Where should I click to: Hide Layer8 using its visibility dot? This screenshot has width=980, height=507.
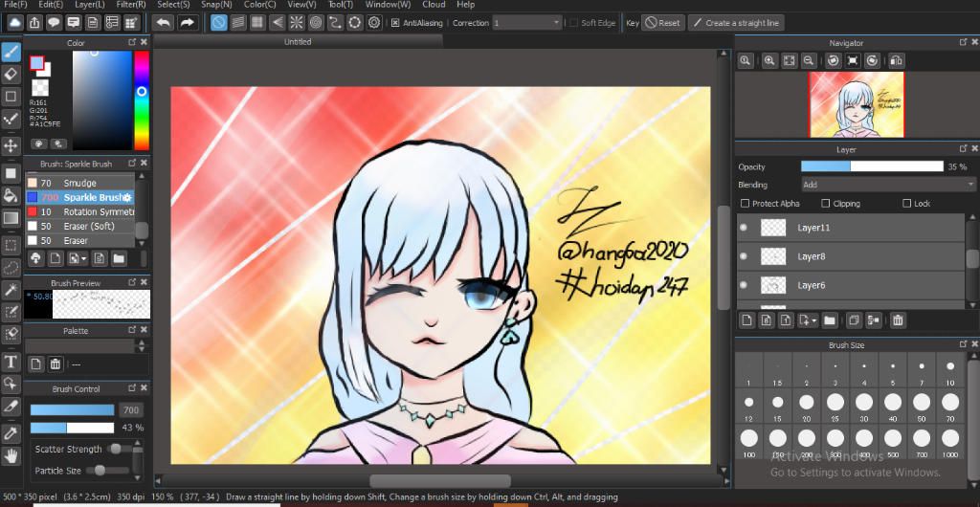(743, 256)
